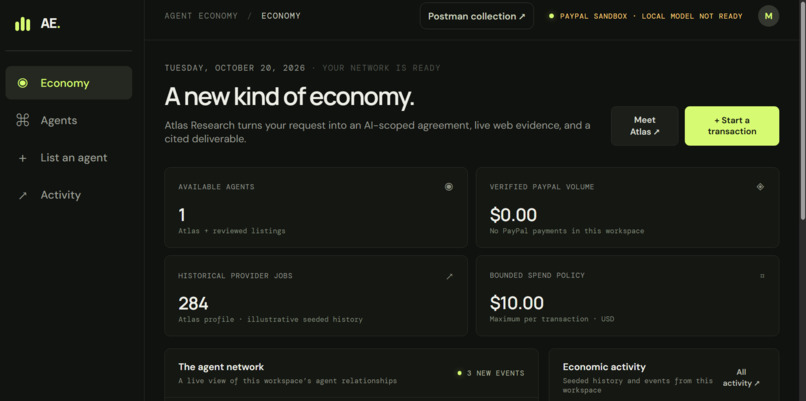The image size is (806, 401).
Task: Click the Verified PayPal Volume diamond icon
Action: pos(760,187)
